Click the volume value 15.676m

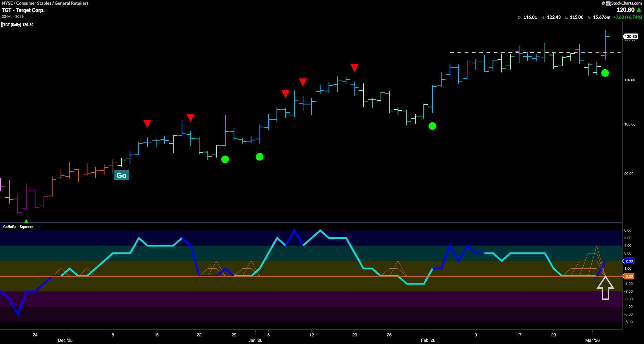tap(601, 17)
